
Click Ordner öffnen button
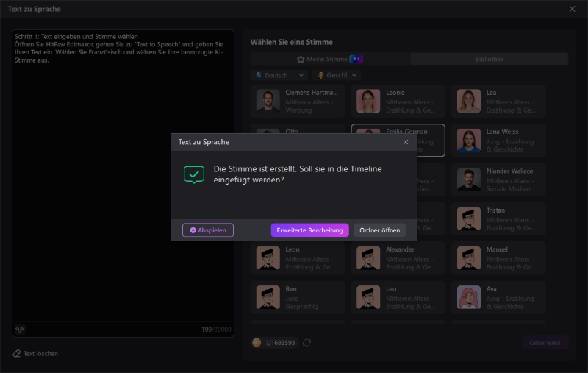379,230
